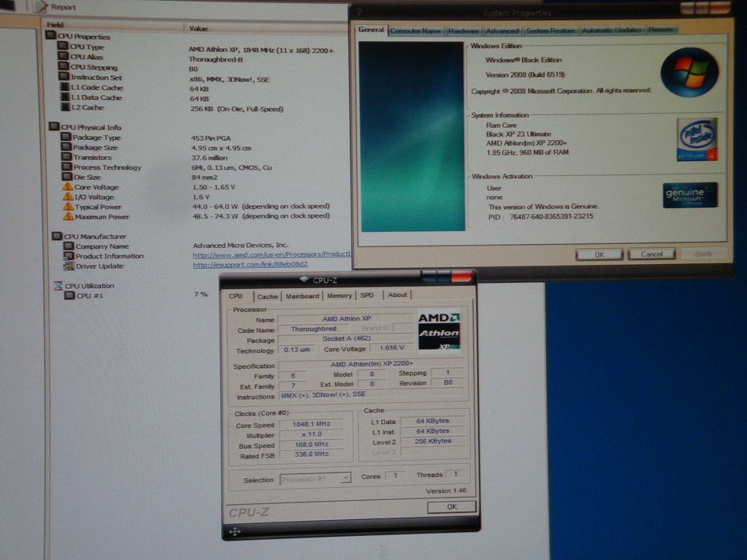This screenshot has height=560, width=747.
Task: Click the move handle icon at the bottom of the CPU-Z window
Action: tap(235, 531)
